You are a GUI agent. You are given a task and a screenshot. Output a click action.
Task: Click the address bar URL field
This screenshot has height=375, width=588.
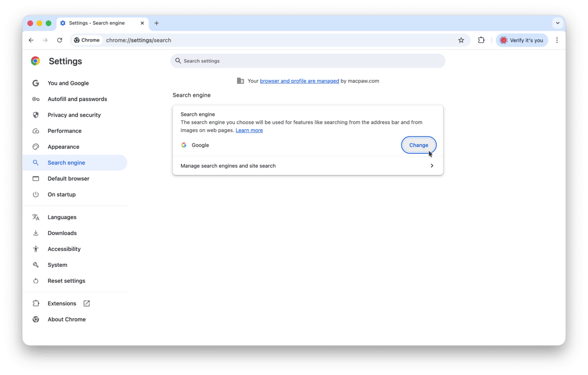click(271, 40)
